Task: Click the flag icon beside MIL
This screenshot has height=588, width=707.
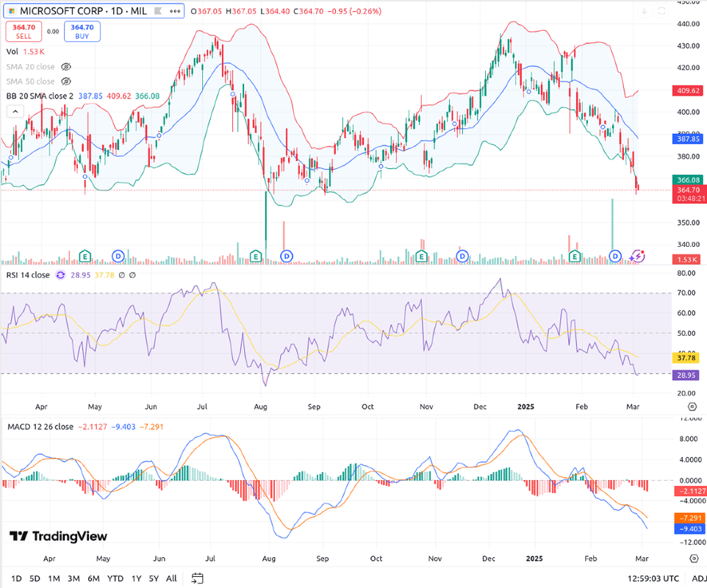Action: pyautogui.click(x=158, y=11)
